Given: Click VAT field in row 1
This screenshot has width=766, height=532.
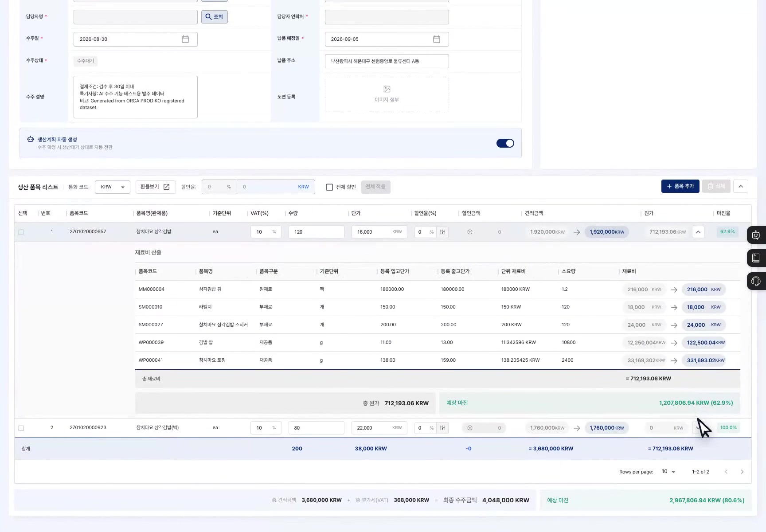Looking at the screenshot, I should 266,232.
